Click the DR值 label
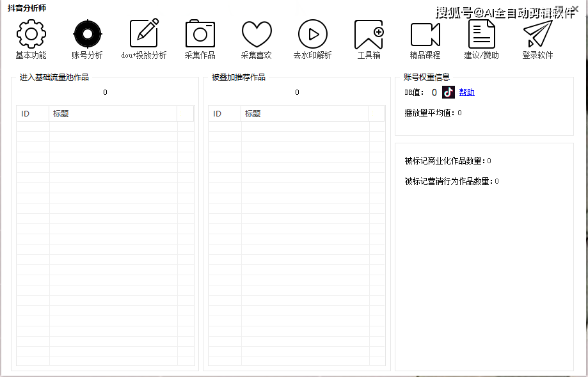 click(415, 92)
